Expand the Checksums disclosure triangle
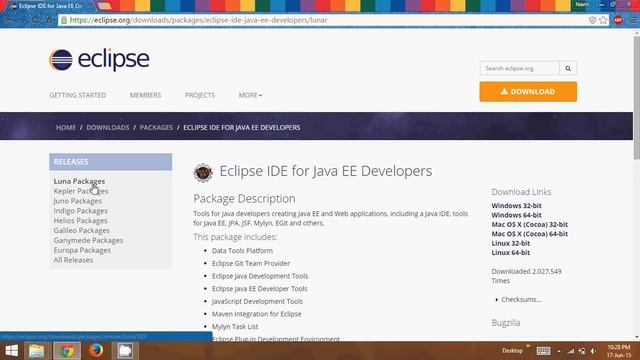Screen dimensions: 640x360 [496, 300]
